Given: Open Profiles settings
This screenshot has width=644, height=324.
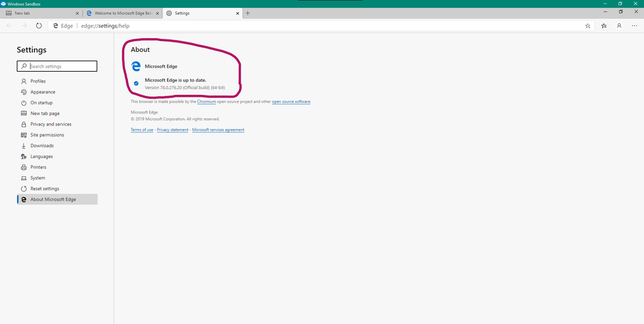Looking at the screenshot, I should (57, 81).
